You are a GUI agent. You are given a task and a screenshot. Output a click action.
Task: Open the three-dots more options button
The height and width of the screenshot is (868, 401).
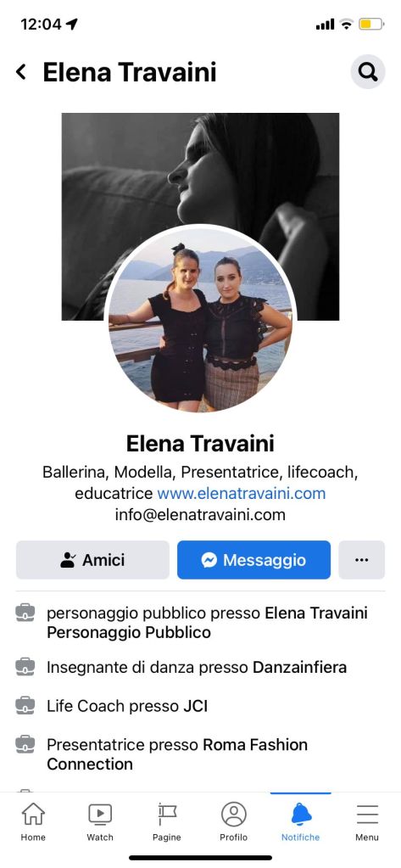tap(362, 560)
